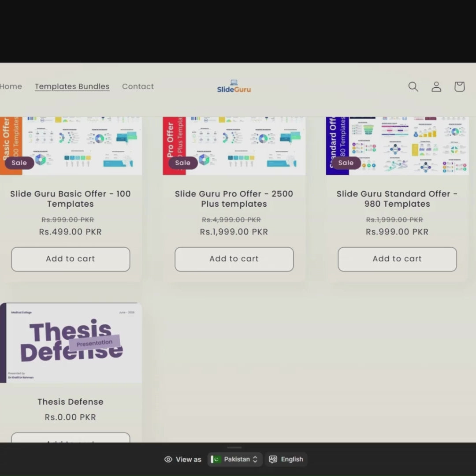
Task: Open the search magnifier icon
Action: coord(413,86)
